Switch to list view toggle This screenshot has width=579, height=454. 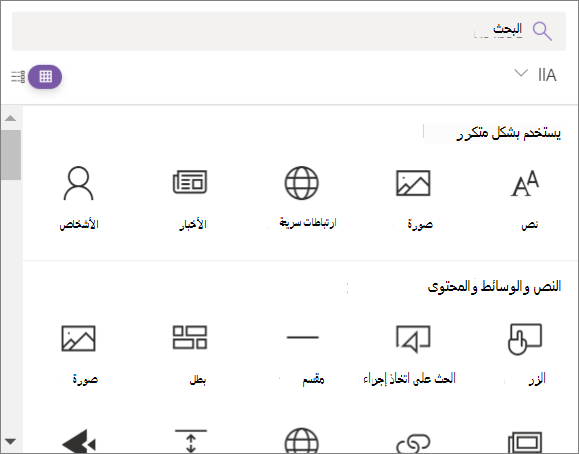coord(18,76)
